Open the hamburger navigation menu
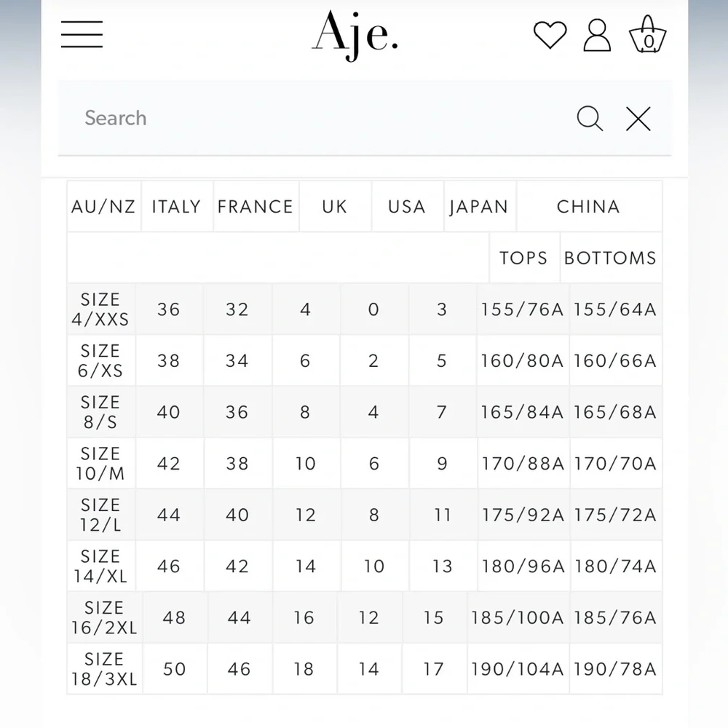This screenshot has height=728, width=728. (x=82, y=34)
